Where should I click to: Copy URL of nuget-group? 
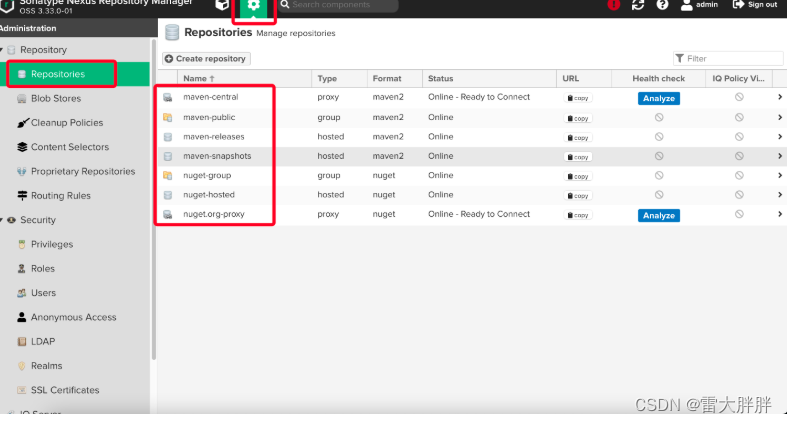click(x=578, y=177)
